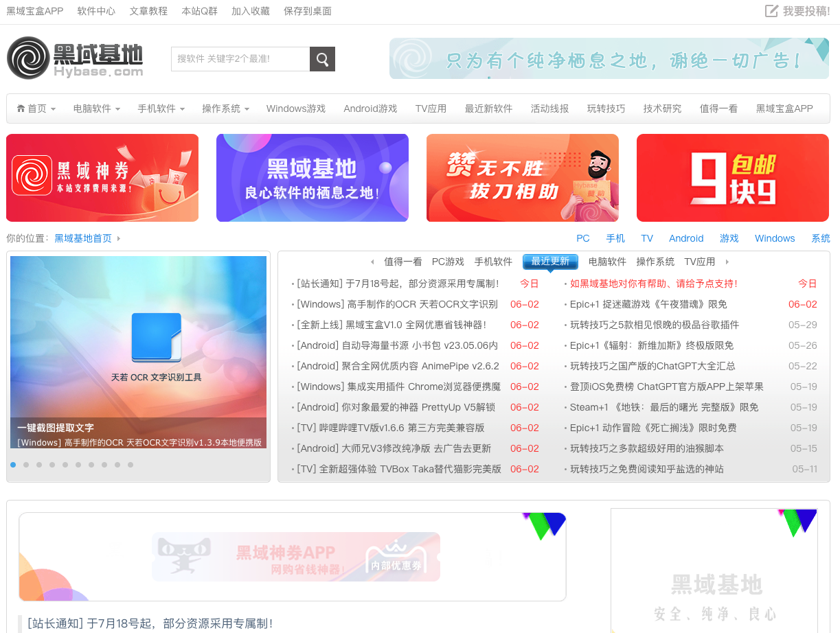Open the Android quick category link
Image resolution: width=840 pixels, height=633 pixels.
click(x=686, y=238)
